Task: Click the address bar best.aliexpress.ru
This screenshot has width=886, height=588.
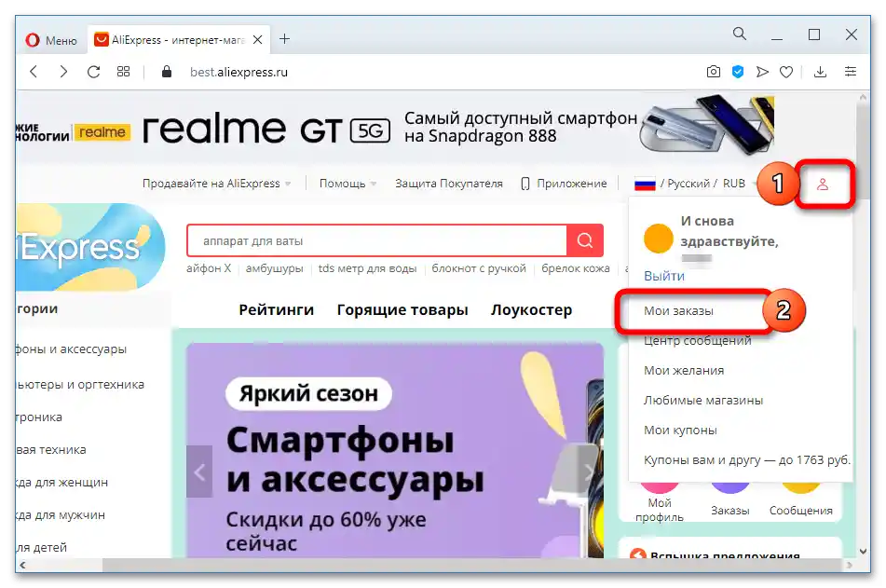Action: click(x=239, y=73)
